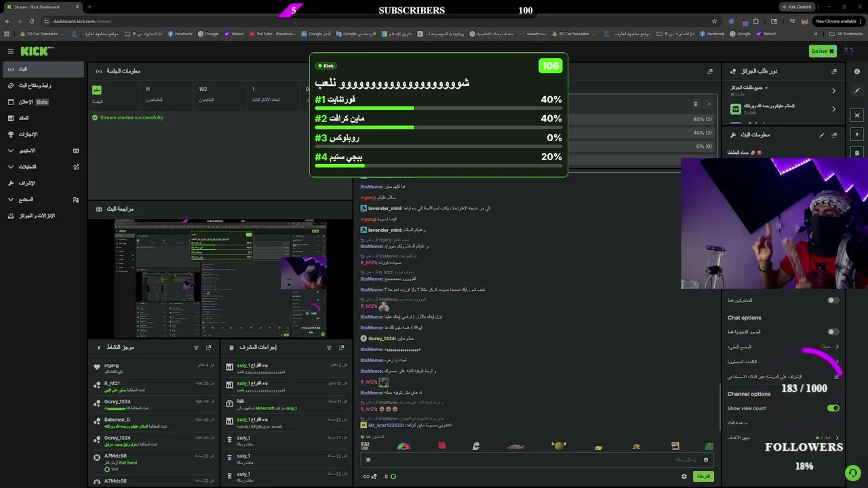Click the stream preview thumbnail
868x488 pixels.
tap(220, 278)
